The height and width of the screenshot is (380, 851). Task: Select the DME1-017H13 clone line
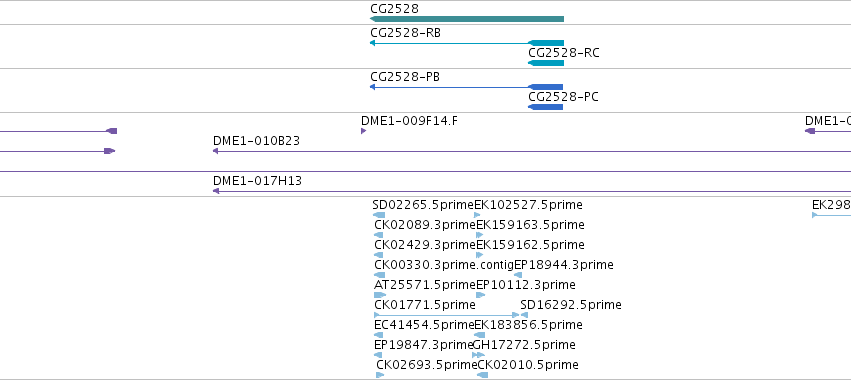pyautogui.click(x=532, y=191)
